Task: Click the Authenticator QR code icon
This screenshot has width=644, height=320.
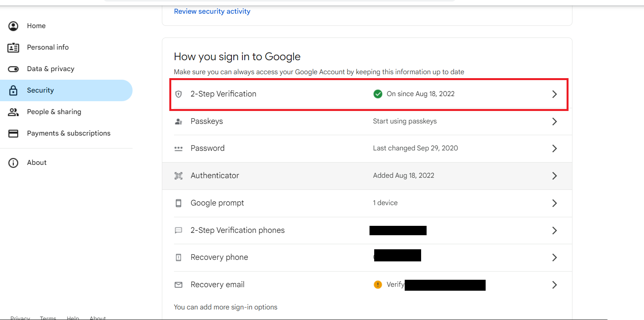Action: click(179, 176)
